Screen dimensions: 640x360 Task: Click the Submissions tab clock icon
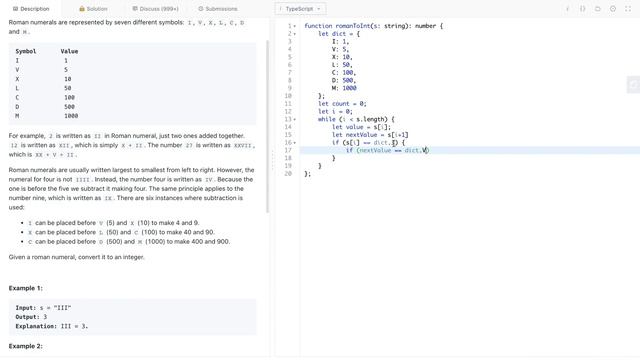[200, 9]
